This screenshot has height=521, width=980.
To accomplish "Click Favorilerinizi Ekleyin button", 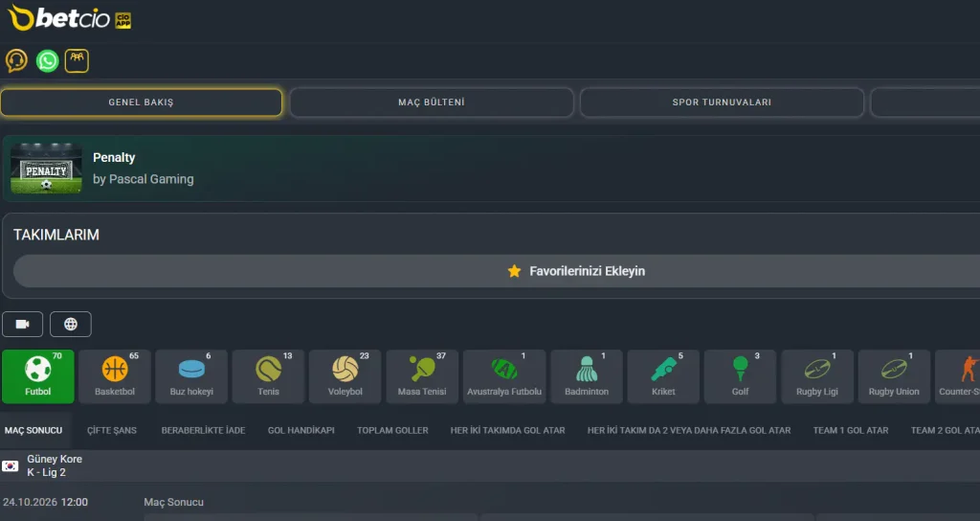I will (497, 271).
